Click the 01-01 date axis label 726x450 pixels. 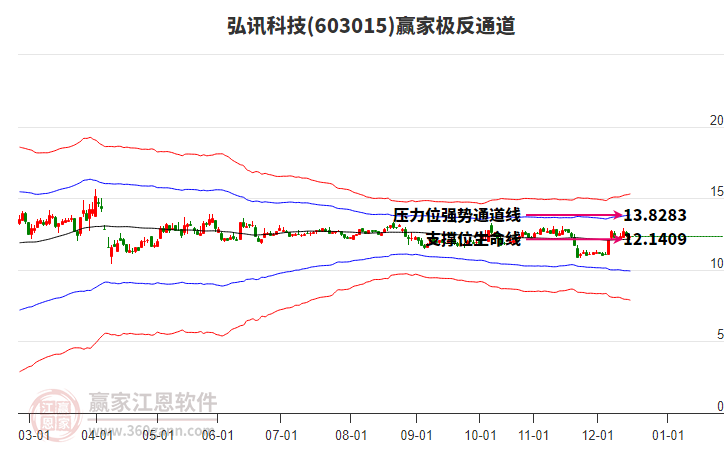pos(668,436)
